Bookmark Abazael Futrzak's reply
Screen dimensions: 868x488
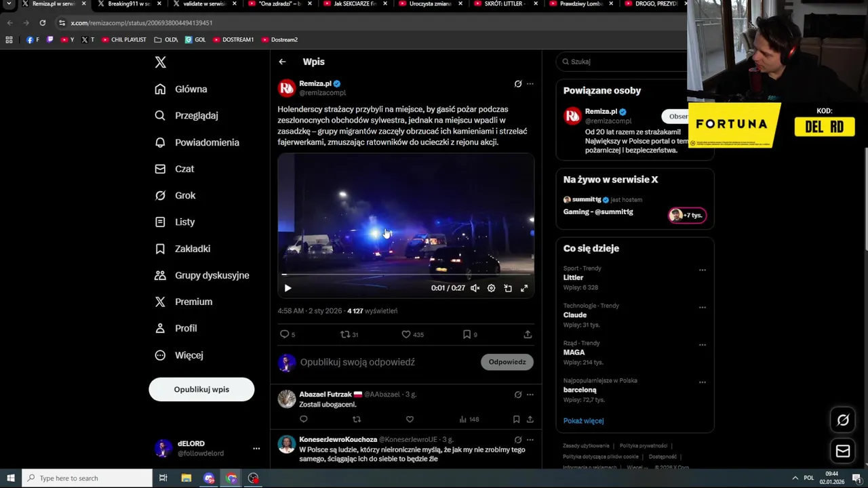(516, 420)
